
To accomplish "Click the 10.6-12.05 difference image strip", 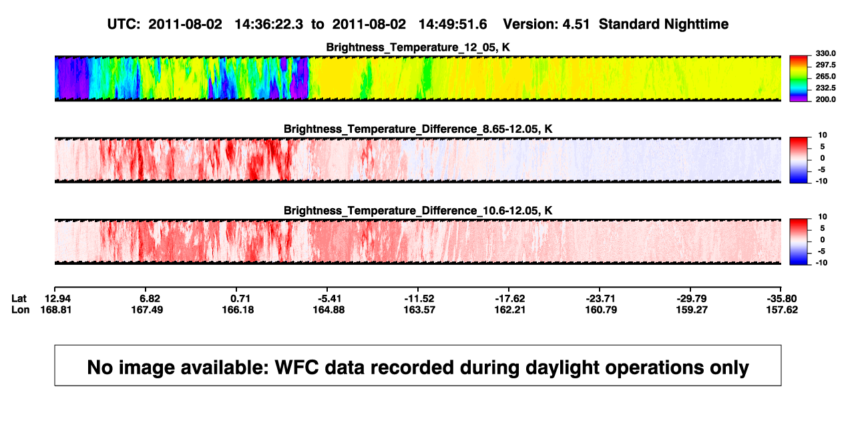I will point(418,242).
